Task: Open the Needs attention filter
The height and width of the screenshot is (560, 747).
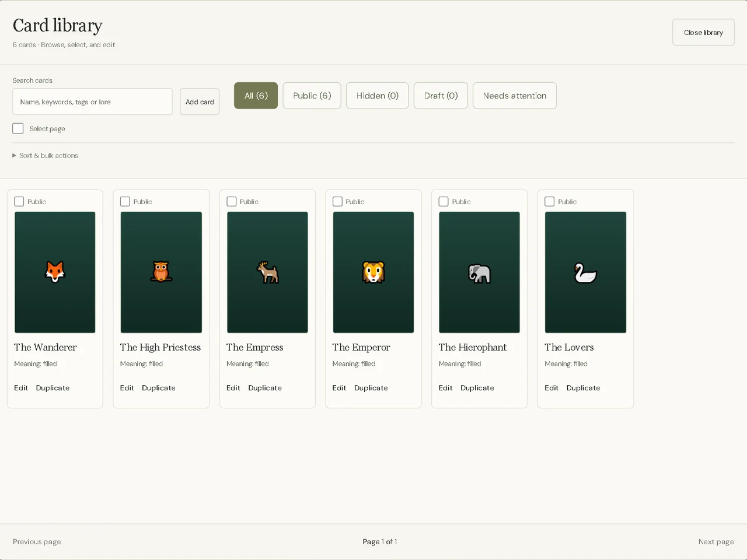Action: (x=515, y=96)
